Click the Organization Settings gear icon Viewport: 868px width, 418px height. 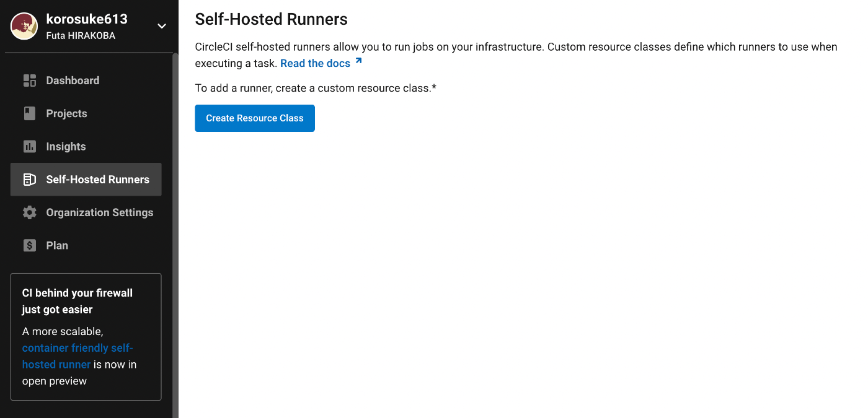[30, 212]
